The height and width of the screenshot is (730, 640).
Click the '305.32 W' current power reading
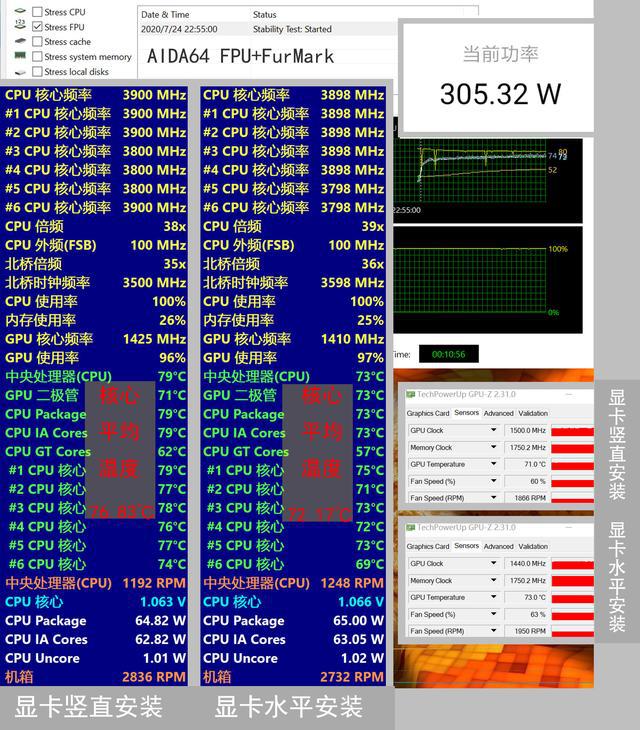pyautogui.click(x=500, y=94)
